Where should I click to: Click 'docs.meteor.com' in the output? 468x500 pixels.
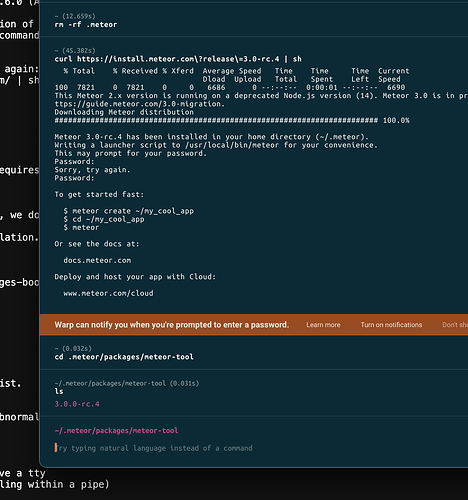97,260
